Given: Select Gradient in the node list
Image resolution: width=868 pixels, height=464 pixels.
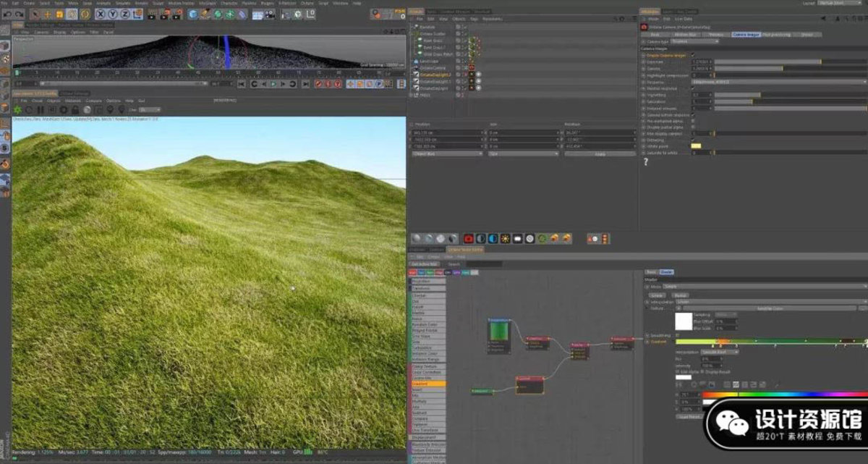Looking at the screenshot, I should (x=428, y=384).
